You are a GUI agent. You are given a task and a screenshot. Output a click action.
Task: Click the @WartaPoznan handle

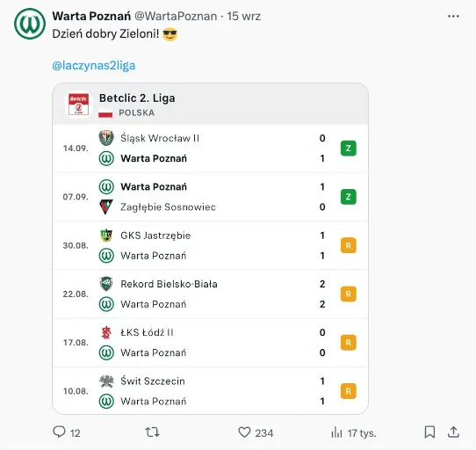click(176, 16)
